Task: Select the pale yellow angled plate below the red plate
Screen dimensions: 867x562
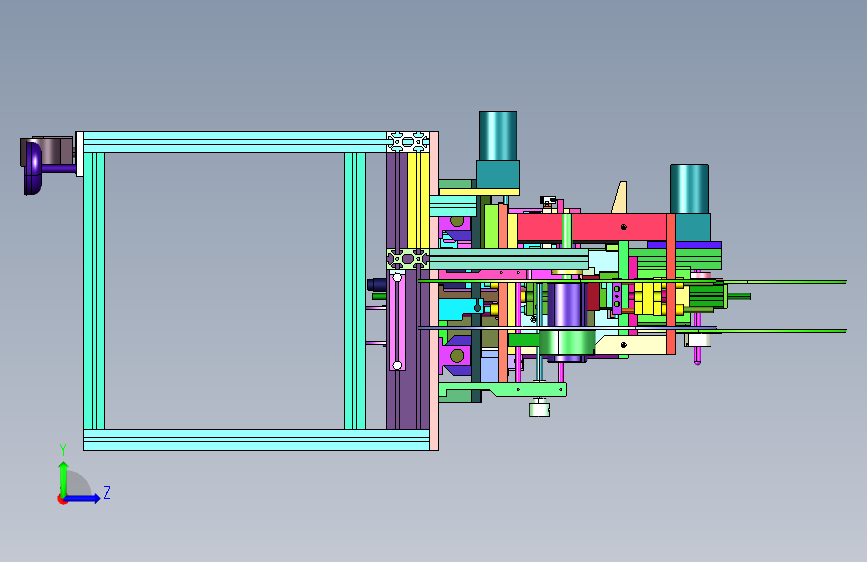Action: click(x=630, y=345)
